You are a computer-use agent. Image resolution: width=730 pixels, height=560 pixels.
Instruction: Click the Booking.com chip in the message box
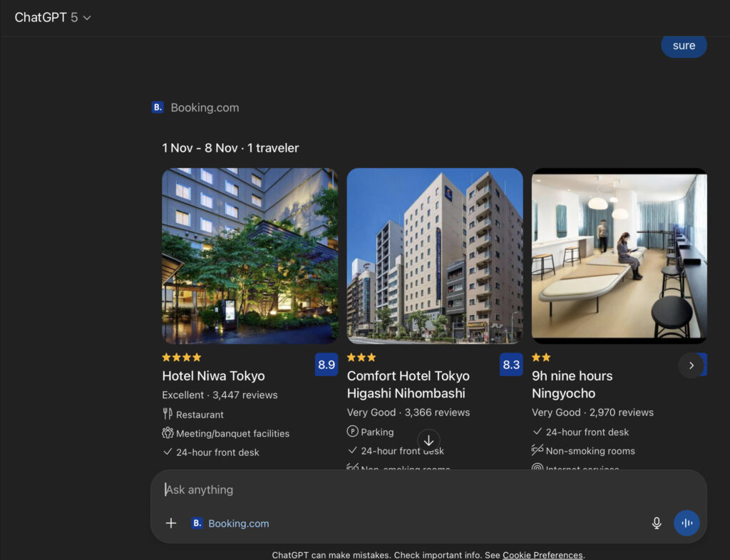click(x=230, y=523)
